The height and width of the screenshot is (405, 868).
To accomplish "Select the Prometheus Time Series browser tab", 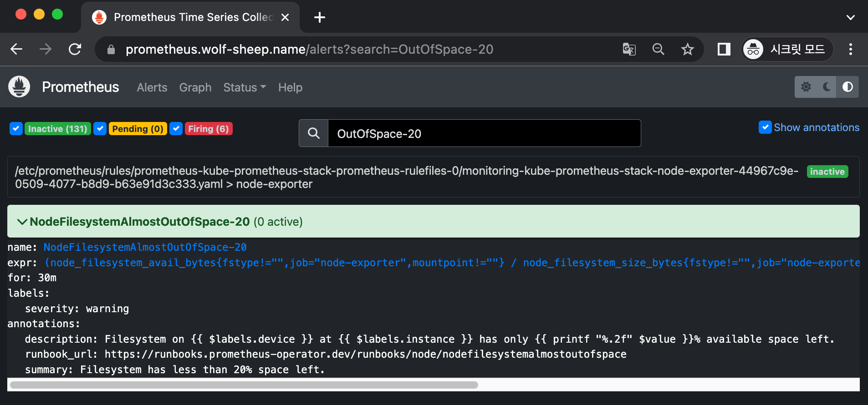I will 190,17.
